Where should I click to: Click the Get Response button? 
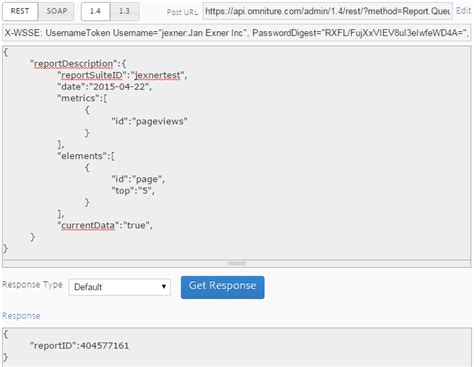click(223, 287)
